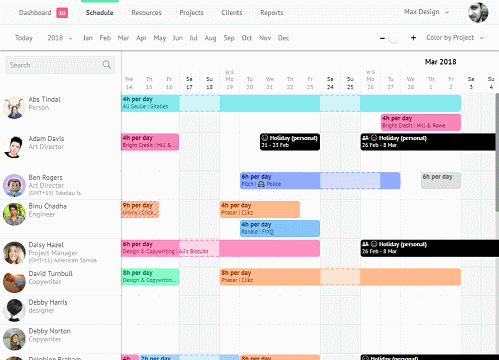Click Abs Tindal's avatar
This screenshot has width=499, height=360.
pyautogui.click(x=14, y=107)
